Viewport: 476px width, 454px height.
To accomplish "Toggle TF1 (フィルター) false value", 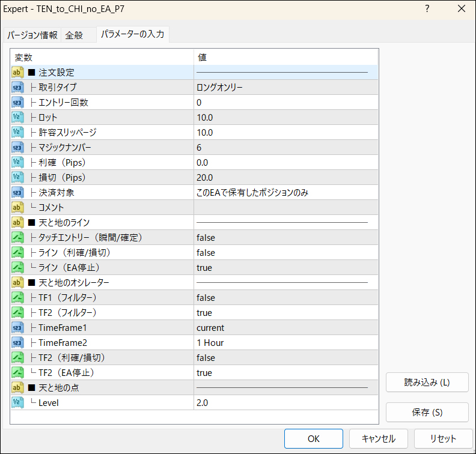I will point(285,297).
